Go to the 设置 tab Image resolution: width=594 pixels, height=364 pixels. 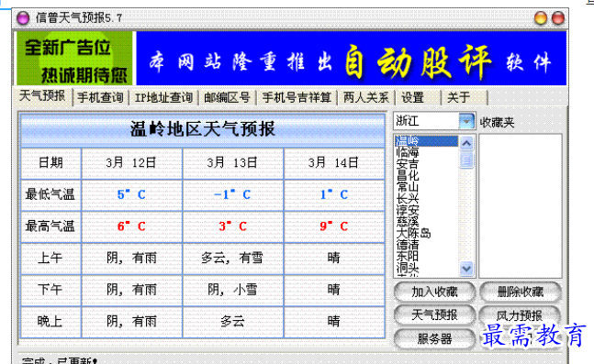click(x=419, y=97)
